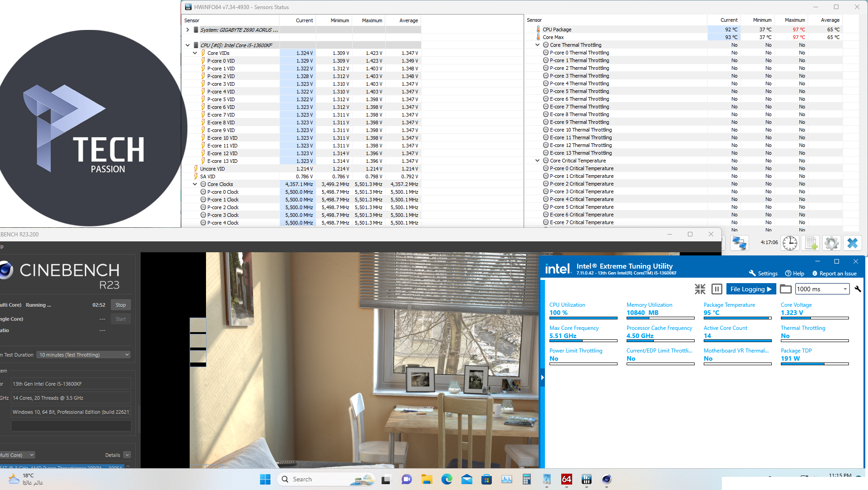The width and height of the screenshot is (868, 490).
Task: Collapse the Core VIDs tree group
Action: (x=195, y=53)
